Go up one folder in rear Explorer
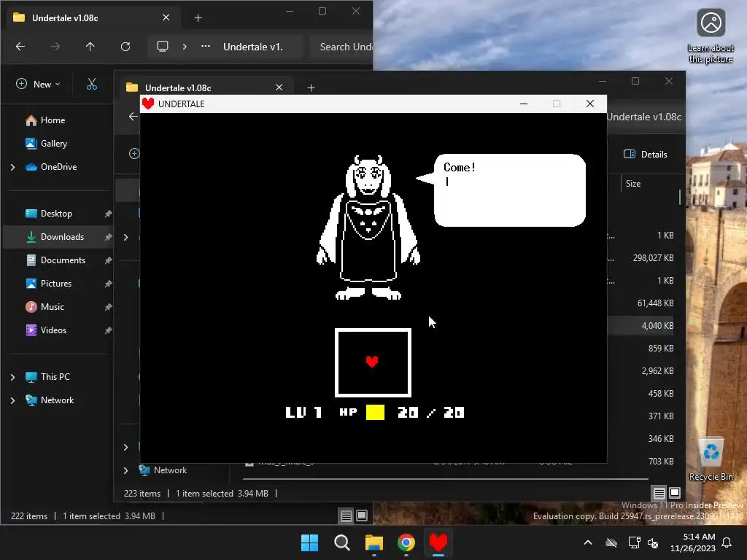The height and width of the screenshot is (560, 747). pos(90,47)
